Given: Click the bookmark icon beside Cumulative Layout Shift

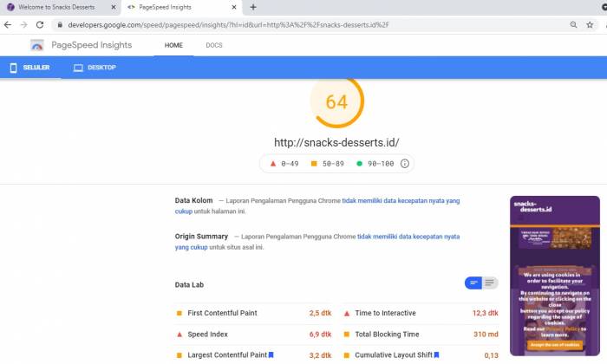Looking at the screenshot, I should tap(436, 354).
